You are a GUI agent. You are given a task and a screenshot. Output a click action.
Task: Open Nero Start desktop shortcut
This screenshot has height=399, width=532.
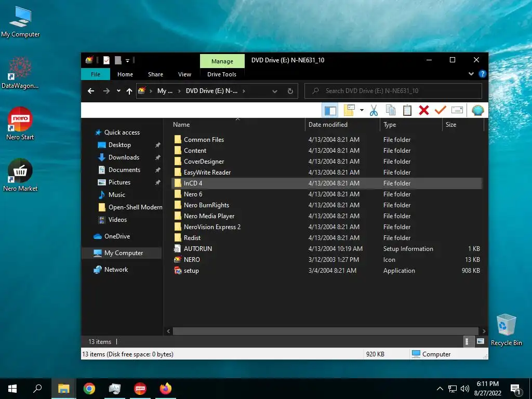(x=20, y=124)
